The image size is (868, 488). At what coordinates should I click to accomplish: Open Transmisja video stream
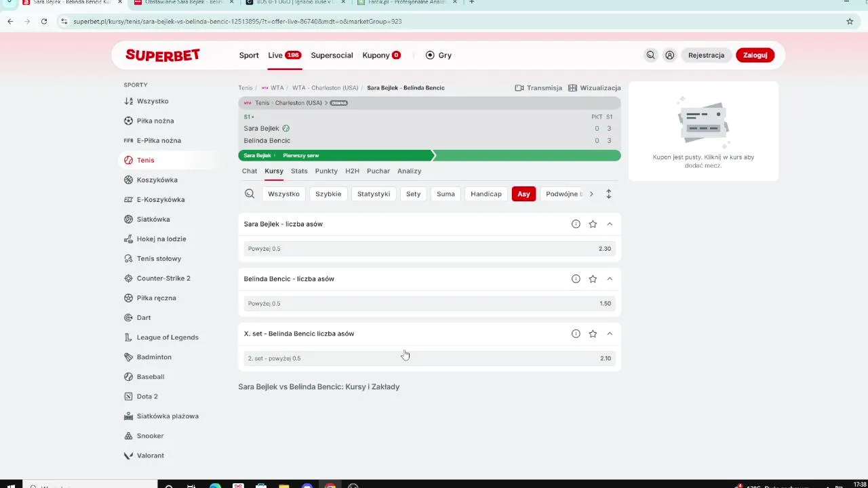[538, 88]
